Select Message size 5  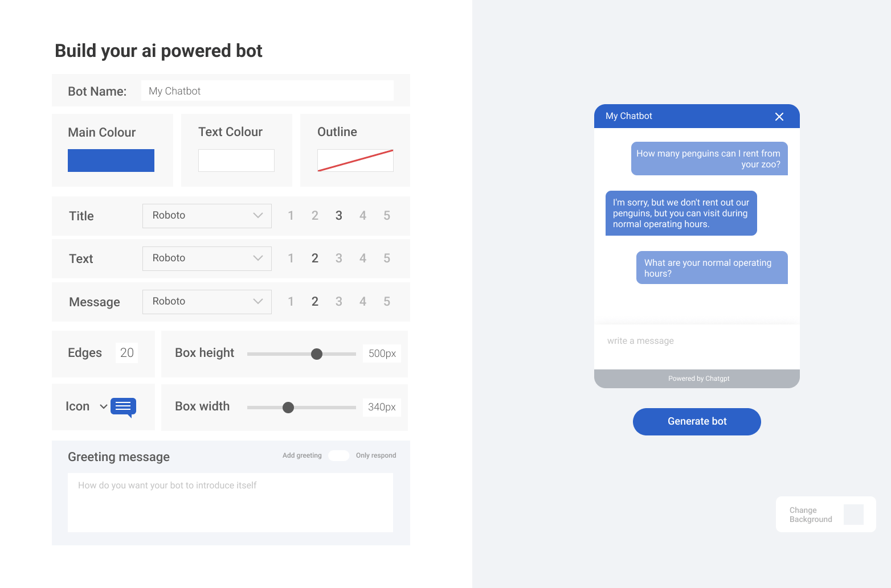click(387, 302)
